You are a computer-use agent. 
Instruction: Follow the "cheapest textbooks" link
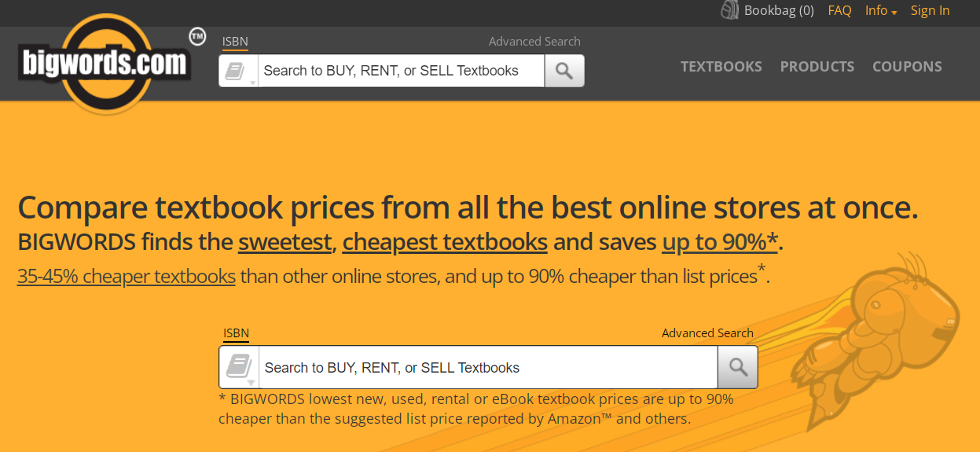(445, 242)
